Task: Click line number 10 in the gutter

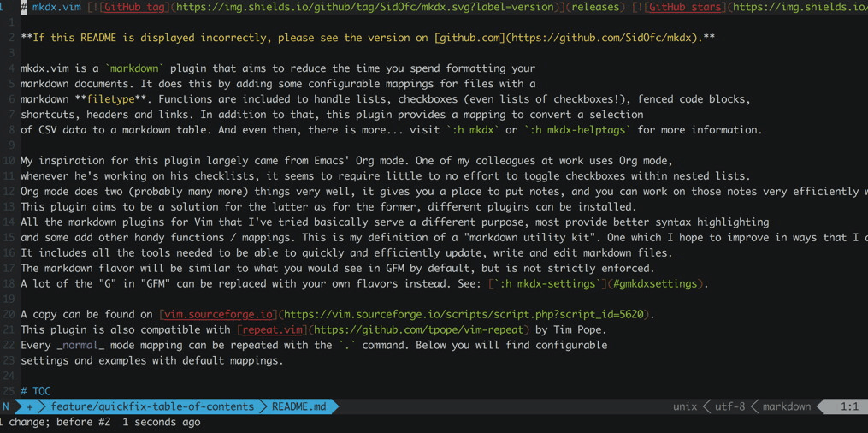Action: (8, 161)
